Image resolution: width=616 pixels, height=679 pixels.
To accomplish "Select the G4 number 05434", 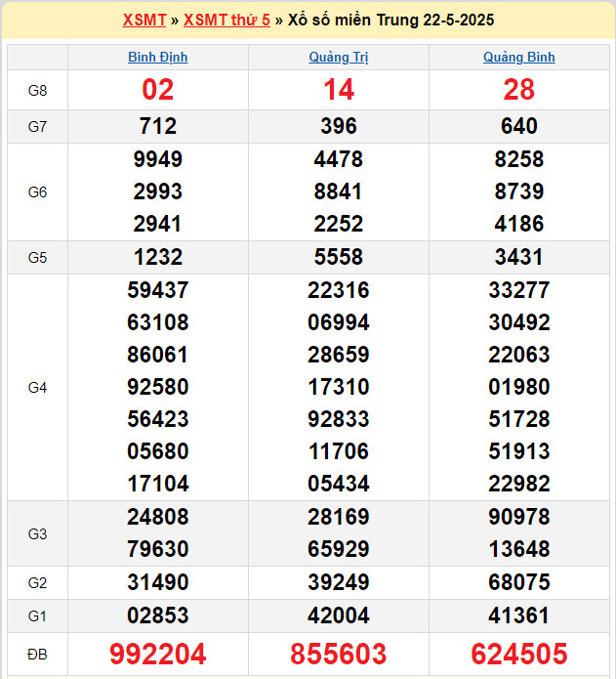I will 339,484.
